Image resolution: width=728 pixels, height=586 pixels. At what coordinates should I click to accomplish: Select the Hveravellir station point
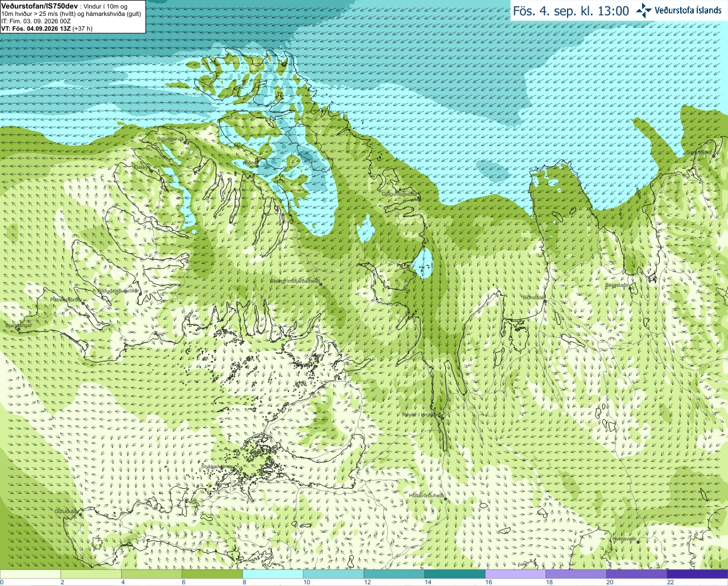[638, 542]
